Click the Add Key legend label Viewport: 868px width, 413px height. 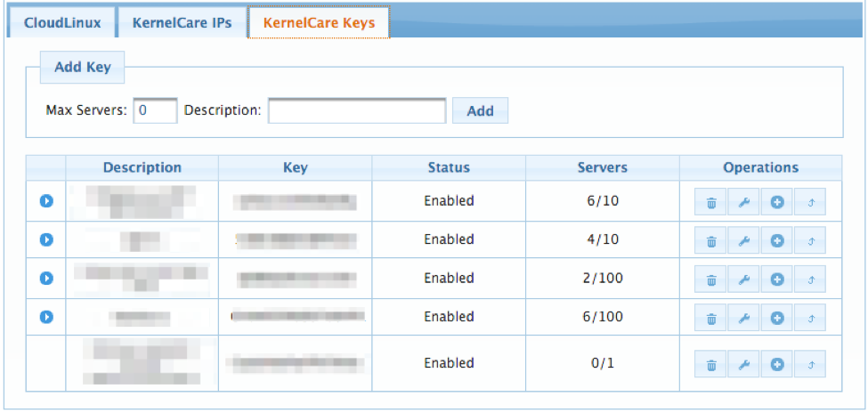(x=83, y=68)
